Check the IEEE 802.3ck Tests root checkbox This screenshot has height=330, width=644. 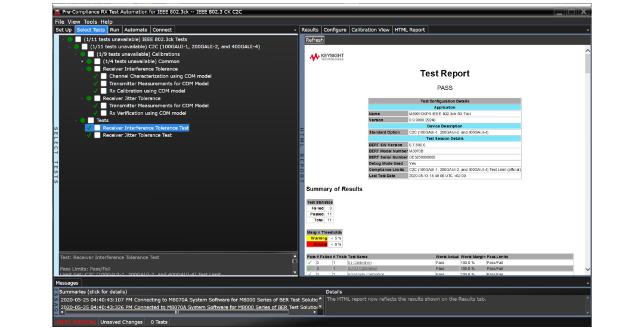point(78,39)
